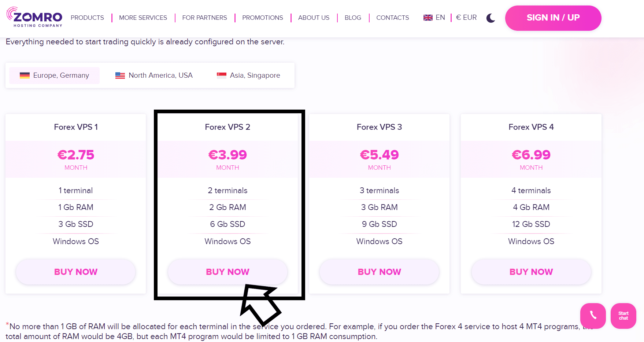Click the UK flag language icon
Image resolution: width=644 pixels, height=342 pixels.
point(428,18)
